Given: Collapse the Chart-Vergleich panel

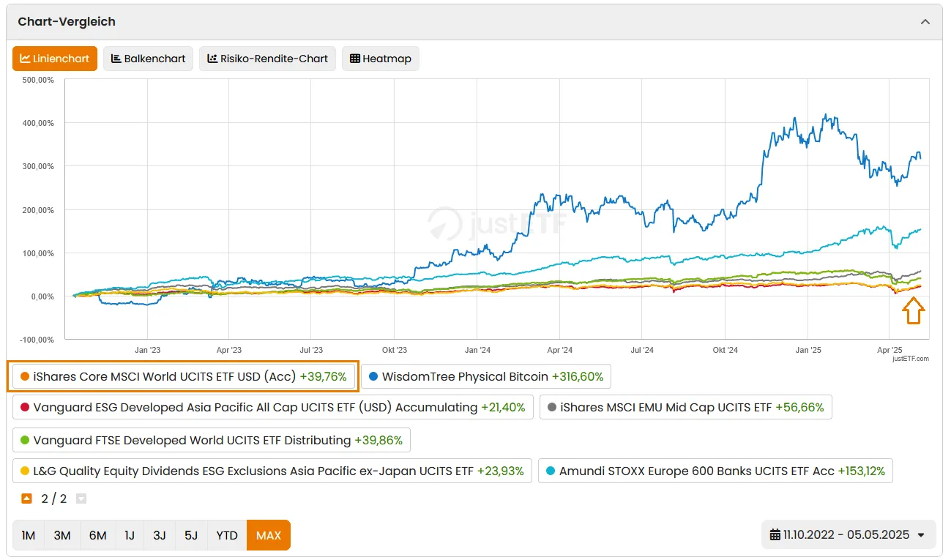Looking at the screenshot, I should (925, 22).
